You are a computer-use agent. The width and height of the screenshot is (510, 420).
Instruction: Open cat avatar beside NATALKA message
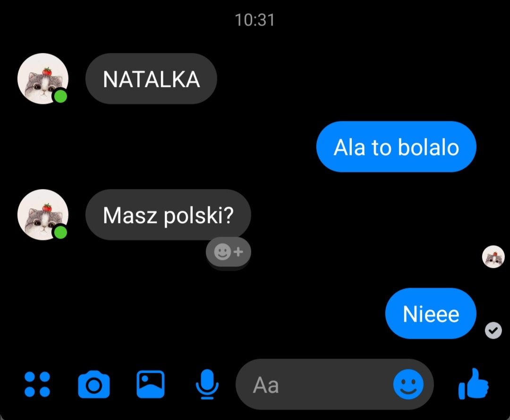click(42, 79)
